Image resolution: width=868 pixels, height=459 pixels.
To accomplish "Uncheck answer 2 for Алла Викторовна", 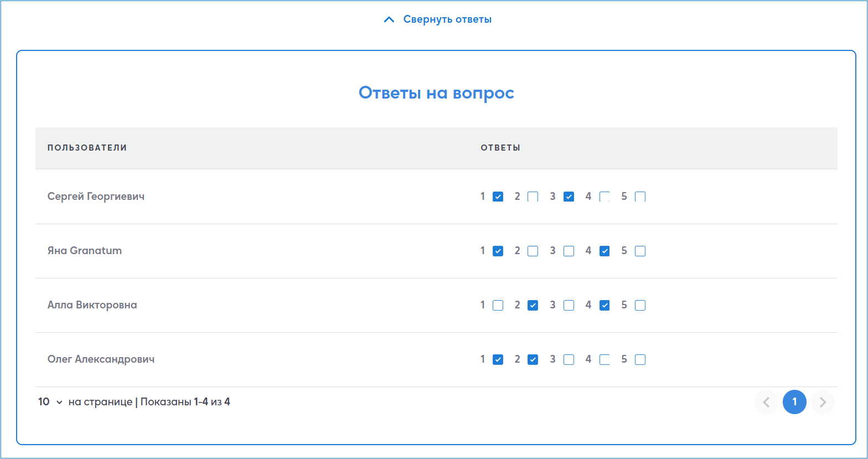I will tap(533, 305).
